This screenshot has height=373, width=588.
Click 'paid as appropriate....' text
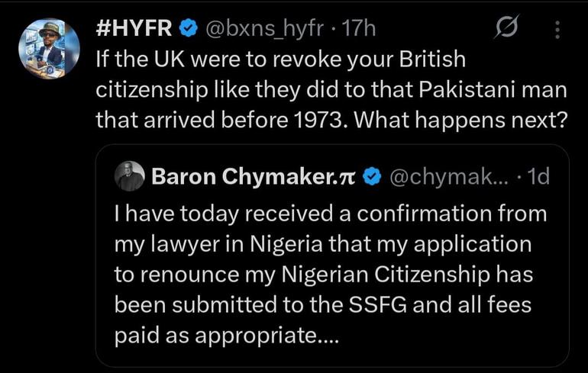click(227, 336)
